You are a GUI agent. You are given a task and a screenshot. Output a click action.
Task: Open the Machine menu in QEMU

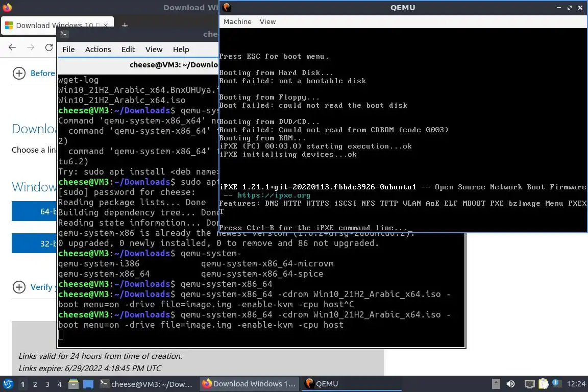[x=237, y=22]
